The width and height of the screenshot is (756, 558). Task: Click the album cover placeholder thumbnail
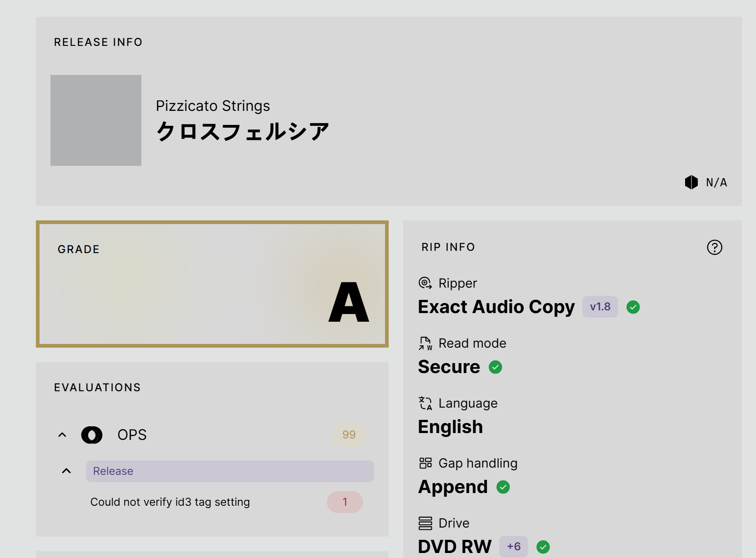96,120
